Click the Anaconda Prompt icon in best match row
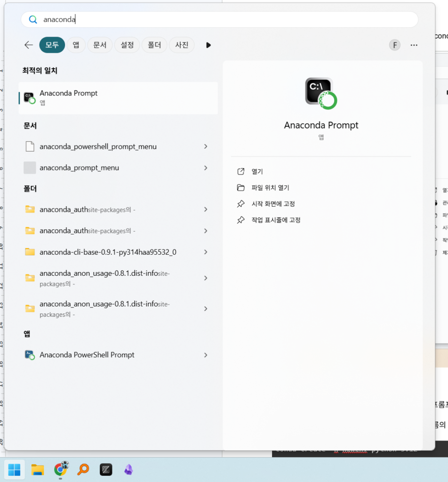The height and width of the screenshot is (482, 448). (x=30, y=98)
